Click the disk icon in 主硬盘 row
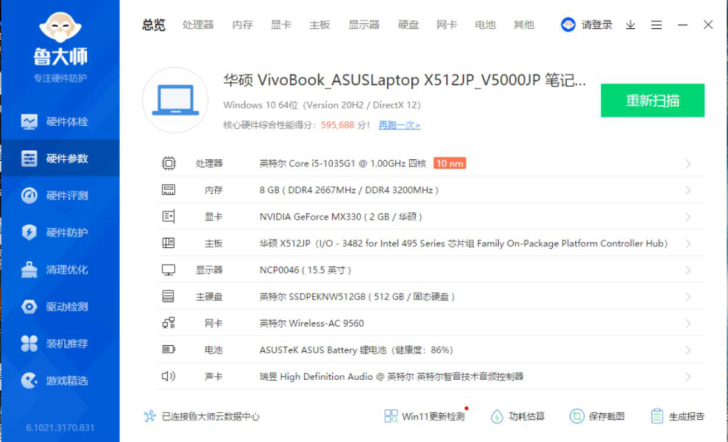The image size is (728, 442). pos(169,296)
